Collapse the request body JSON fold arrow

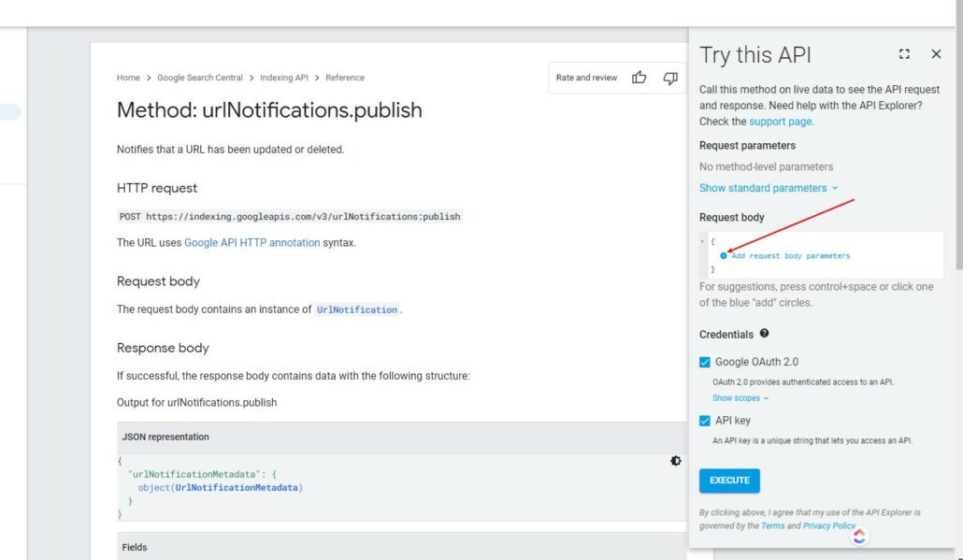pos(703,241)
